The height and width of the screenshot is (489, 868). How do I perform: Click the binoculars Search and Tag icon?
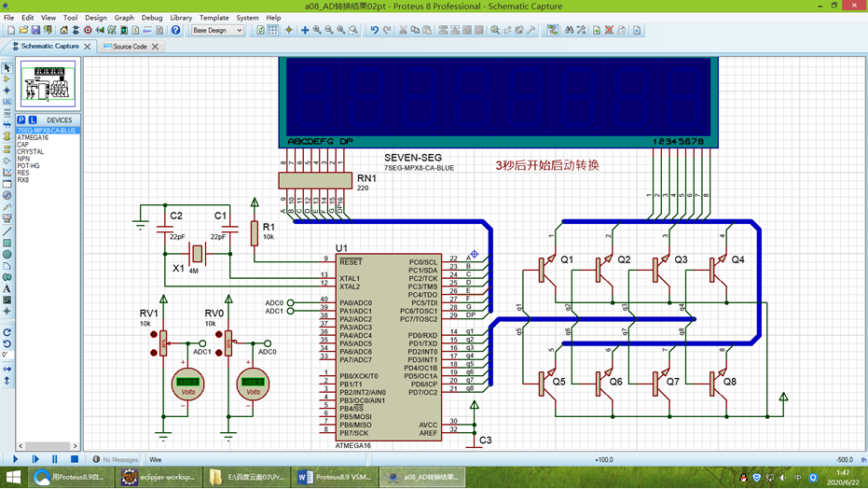point(569,30)
